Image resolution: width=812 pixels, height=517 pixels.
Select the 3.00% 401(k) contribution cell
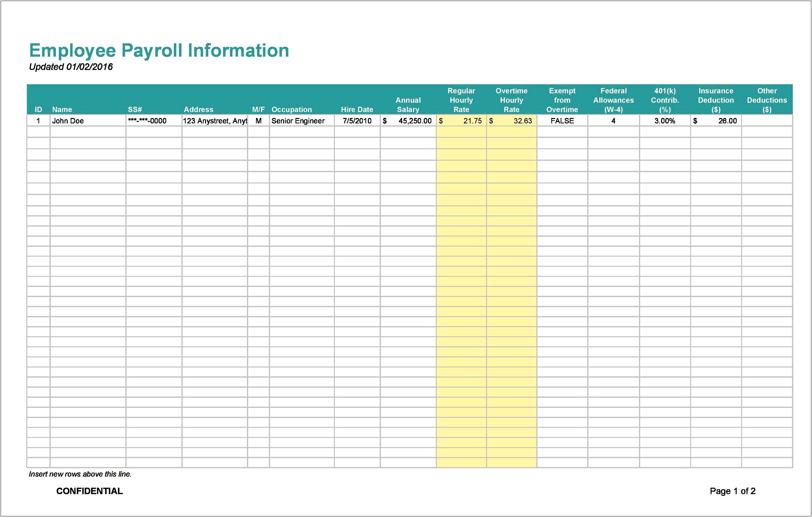665,121
